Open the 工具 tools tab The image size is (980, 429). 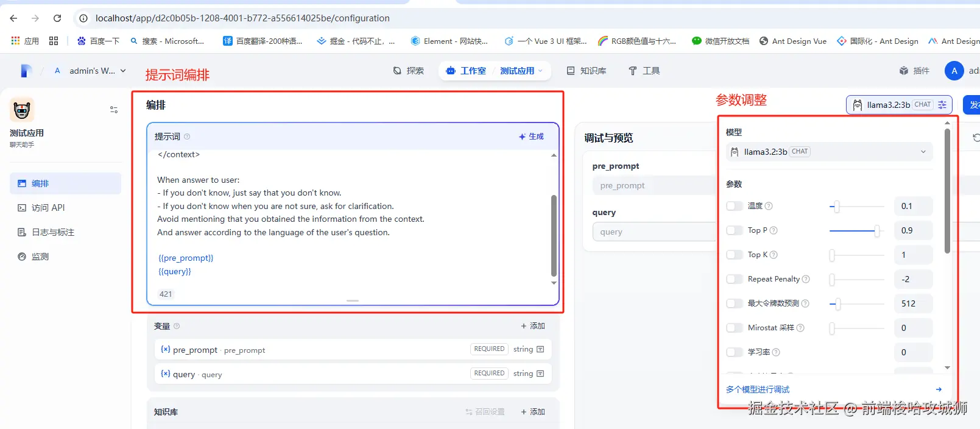click(644, 71)
